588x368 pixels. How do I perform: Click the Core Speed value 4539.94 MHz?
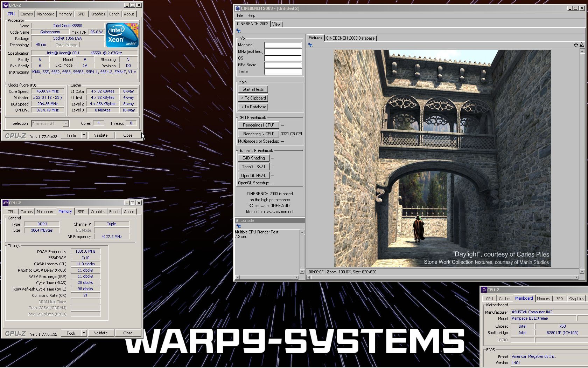(48, 91)
